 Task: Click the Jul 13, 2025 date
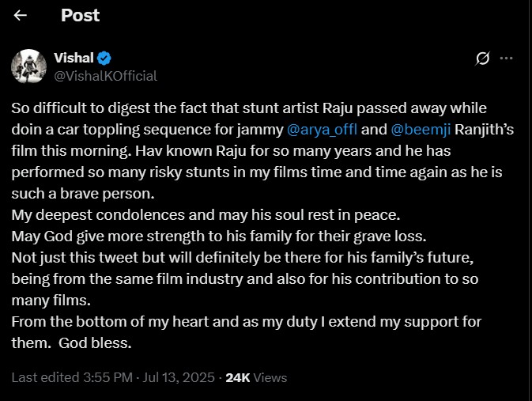point(179,378)
